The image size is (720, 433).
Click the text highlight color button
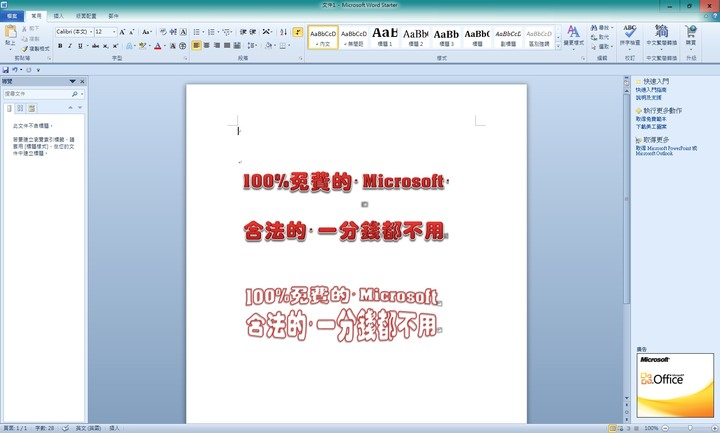142,46
